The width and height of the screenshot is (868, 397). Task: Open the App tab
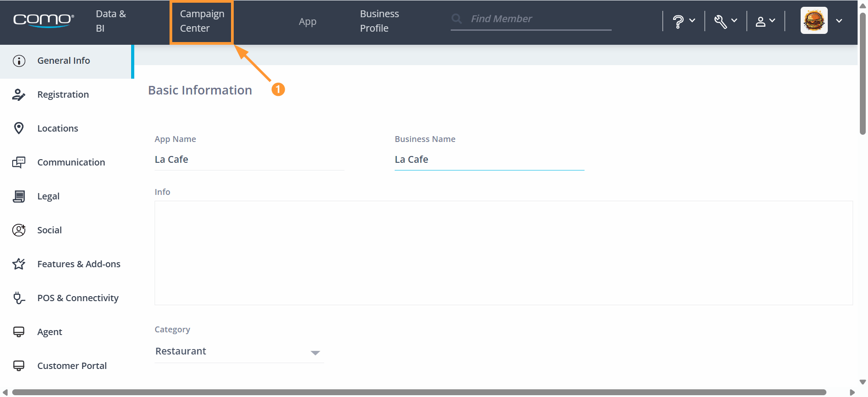pos(307,22)
